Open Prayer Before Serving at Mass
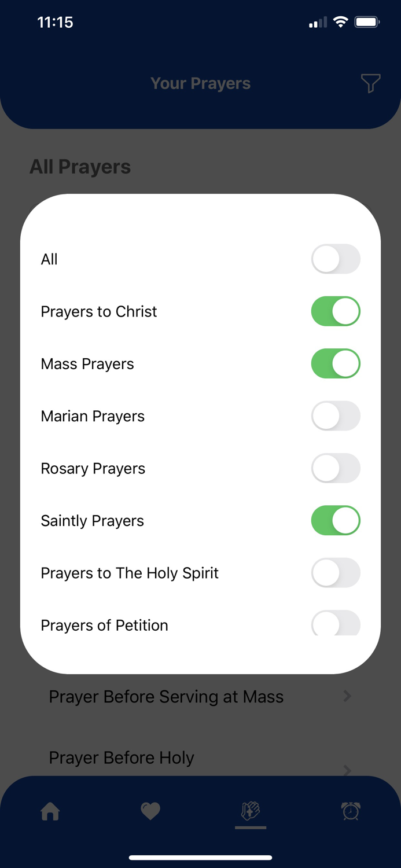 pyautogui.click(x=166, y=696)
